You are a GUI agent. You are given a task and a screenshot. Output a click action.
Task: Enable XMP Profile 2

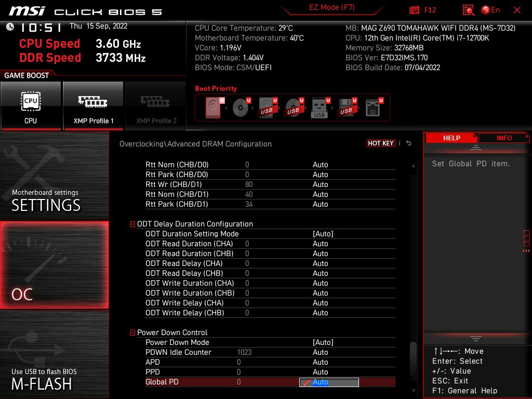[156, 106]
